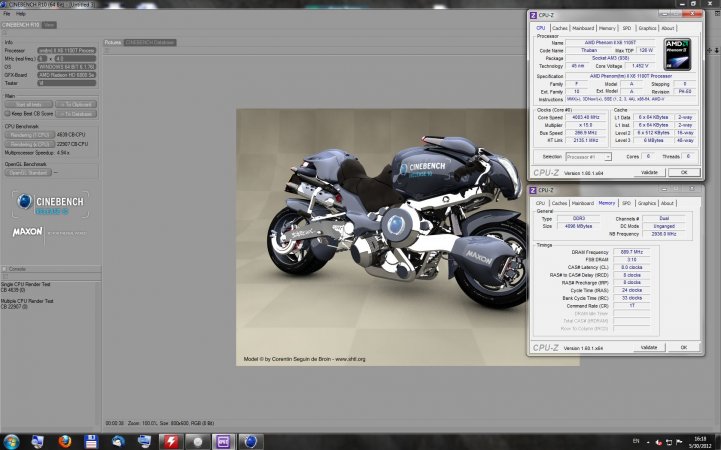721x450 pixels.
Task: Open the Mainboard tab in the top CPU-Z window
Action: point(583,28)
